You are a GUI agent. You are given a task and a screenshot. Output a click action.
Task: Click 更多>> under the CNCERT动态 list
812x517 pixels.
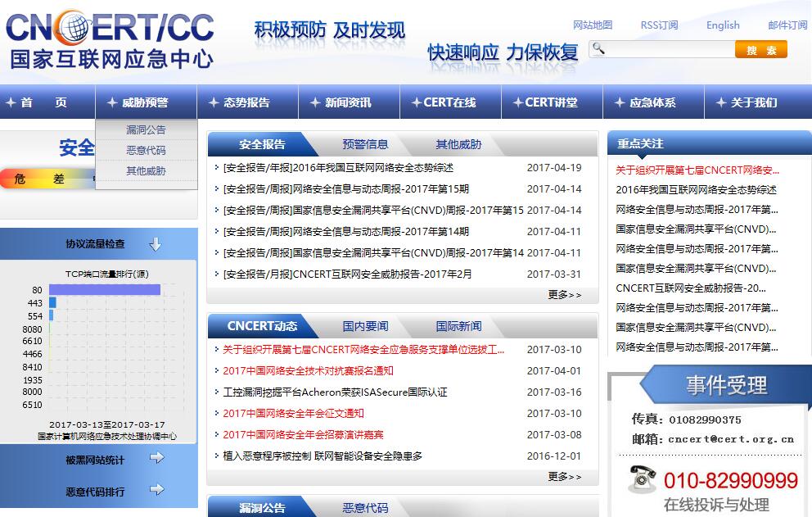(565, 477)
